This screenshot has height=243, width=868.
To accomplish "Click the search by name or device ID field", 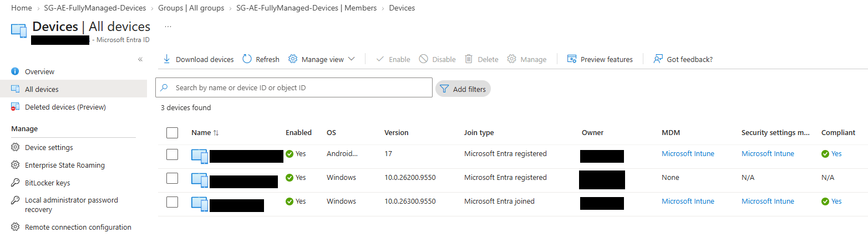I will 294,87.
